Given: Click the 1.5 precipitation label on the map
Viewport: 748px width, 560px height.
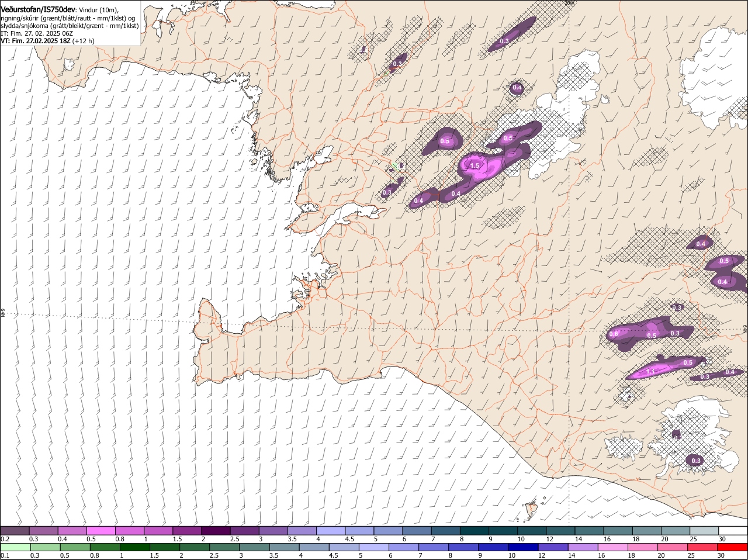Looking at the screenshot, I should [475, 166].
